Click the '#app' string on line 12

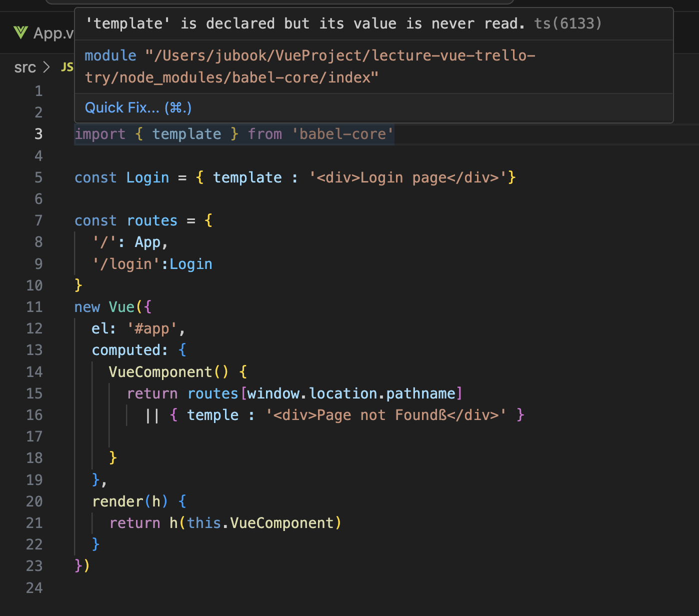click(152, 328)
